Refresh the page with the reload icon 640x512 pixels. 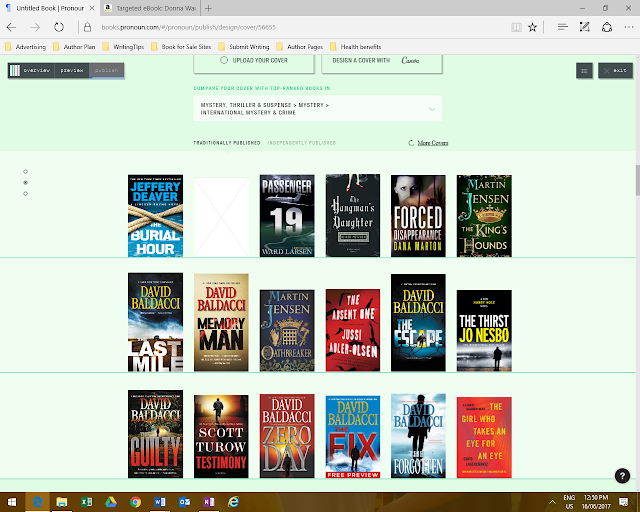pos(59,27)
